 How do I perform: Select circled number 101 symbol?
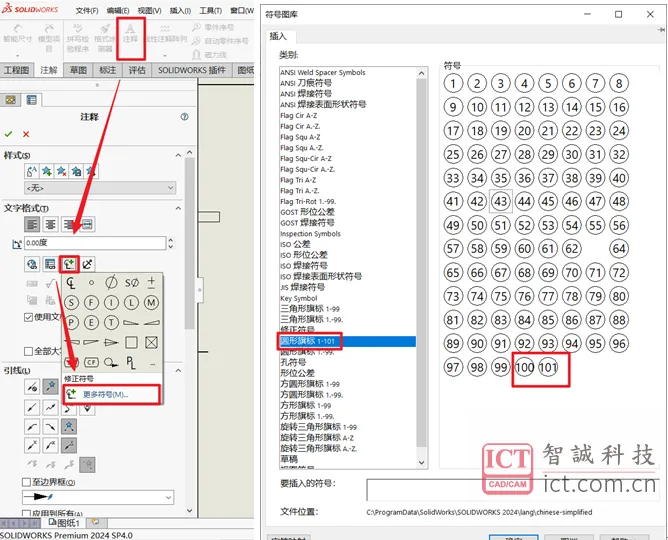coord(548,367)
